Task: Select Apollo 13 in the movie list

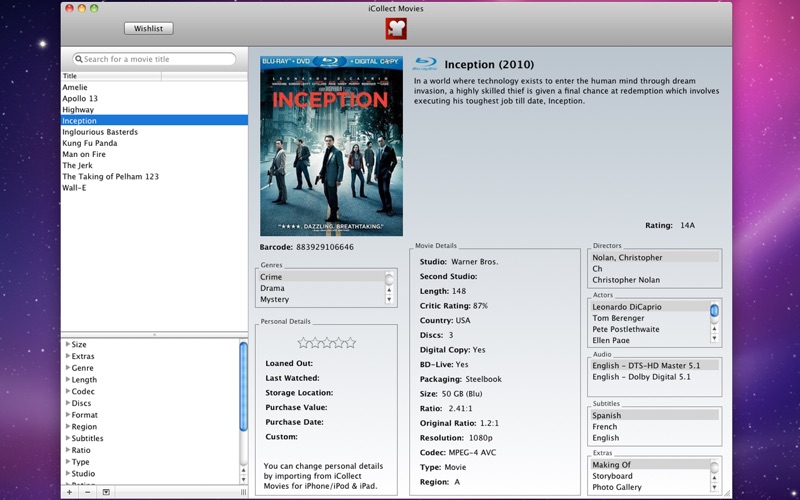Action: pos(154,98)
